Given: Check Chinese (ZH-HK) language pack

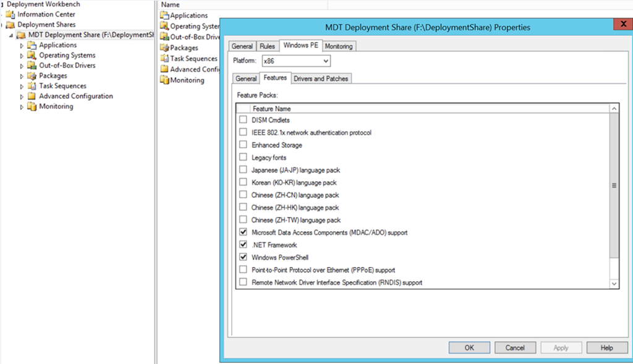Looking at the screenshot, I should pyautogui.click(x=243, y=208).
